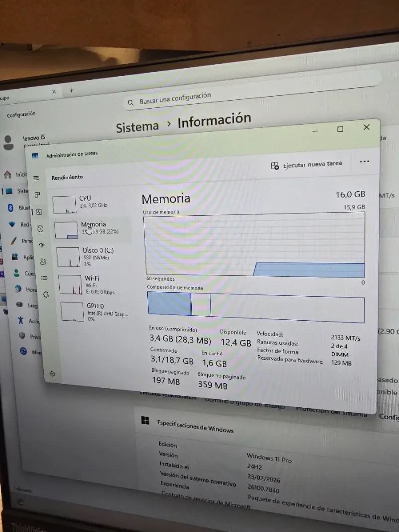Close the background window tab with X
Image resolution: width=399 pixels, height=532 pixels.
(x=54, y=92)
